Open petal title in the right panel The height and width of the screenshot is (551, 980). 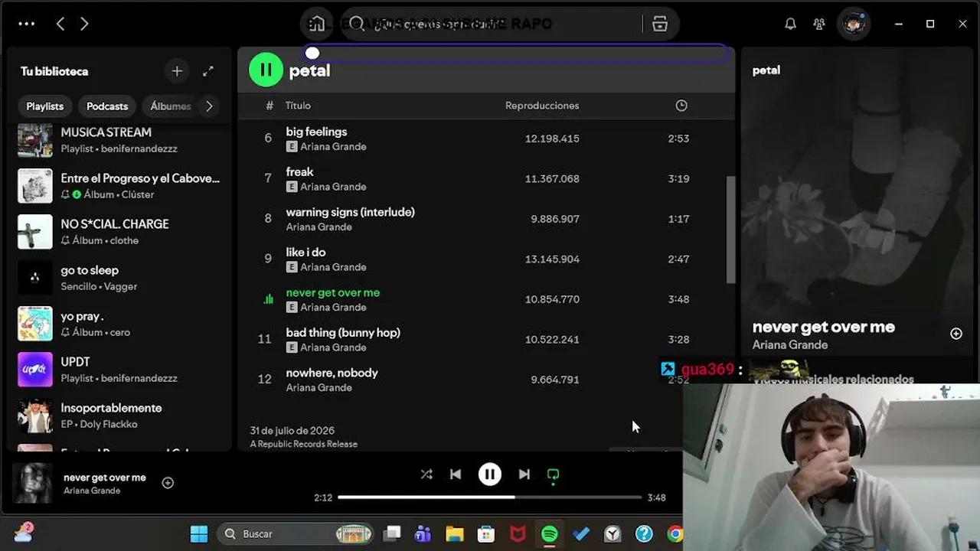[x=766, y=70]
